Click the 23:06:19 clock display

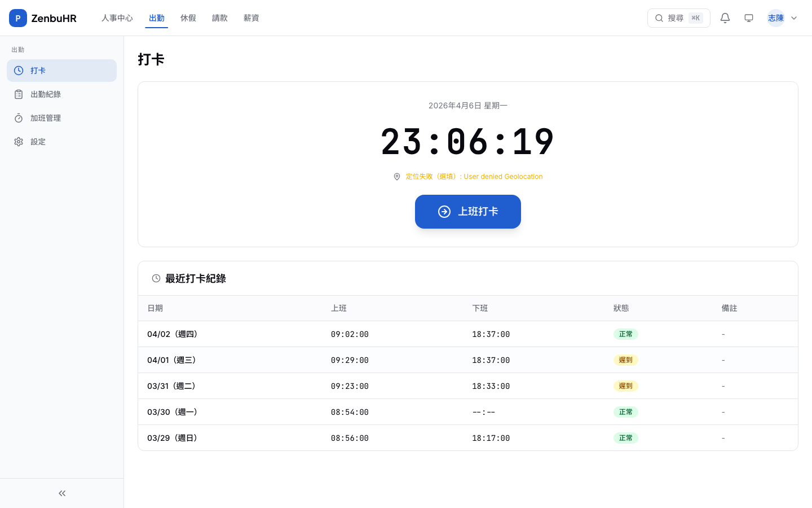click(468, 142)
